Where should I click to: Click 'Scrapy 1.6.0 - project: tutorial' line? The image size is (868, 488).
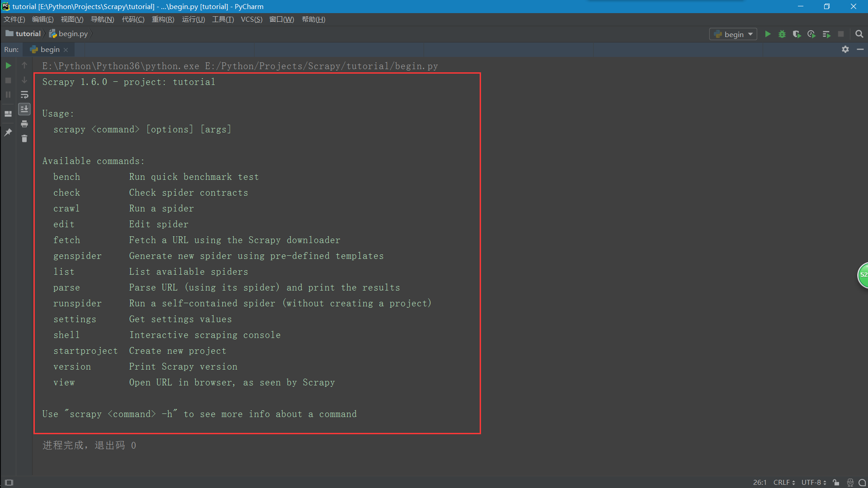(x=129, y=82)
